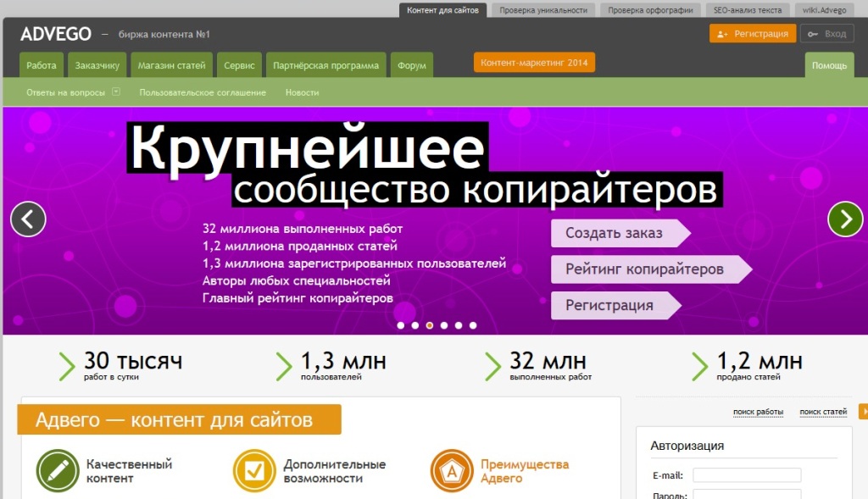Open the Помощь help tab

[x=829, y=65]
